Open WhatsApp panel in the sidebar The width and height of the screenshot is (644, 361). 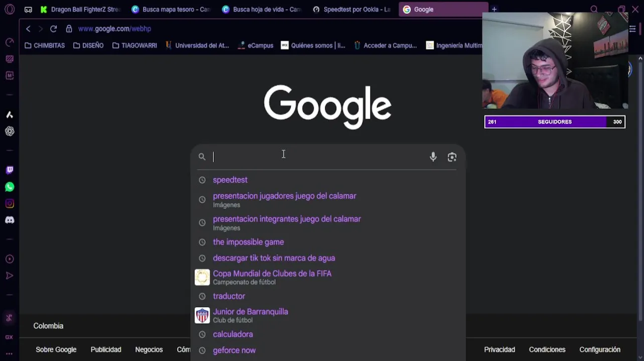(10, 187)
